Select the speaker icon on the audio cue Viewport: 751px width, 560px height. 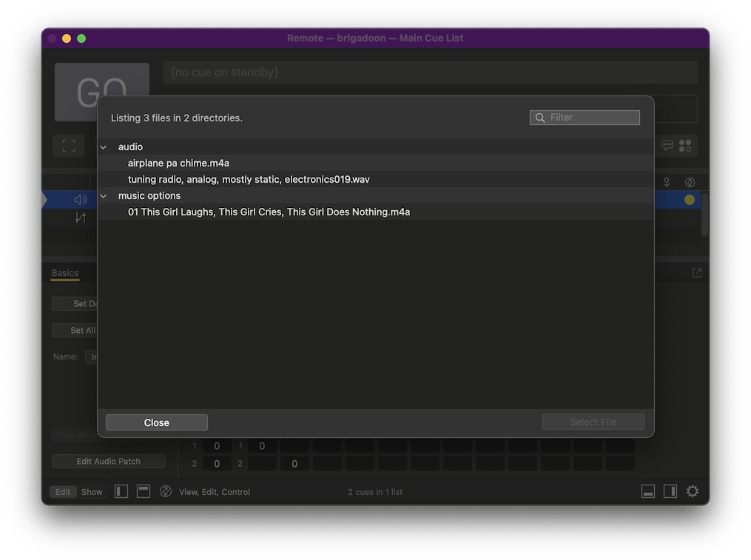(79, 199)
